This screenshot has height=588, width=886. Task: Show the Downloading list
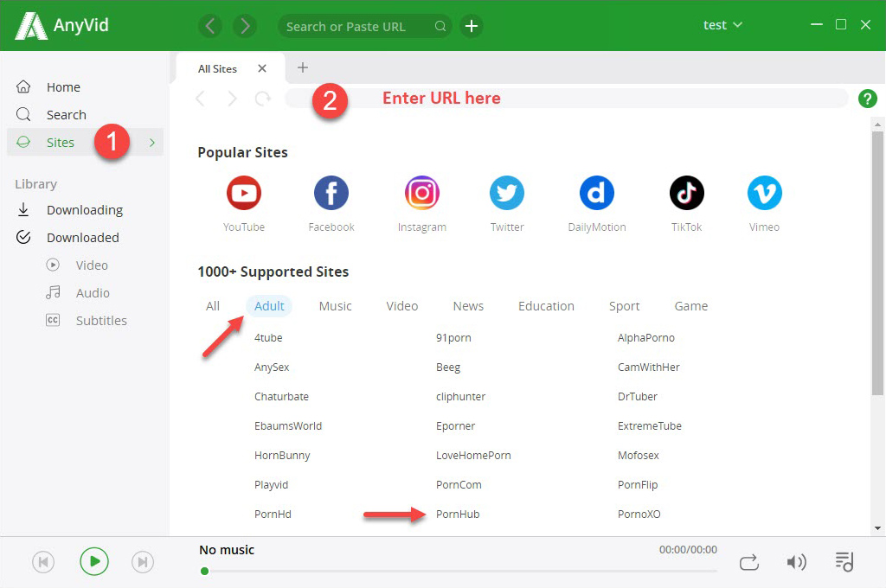tap(85, 210)
